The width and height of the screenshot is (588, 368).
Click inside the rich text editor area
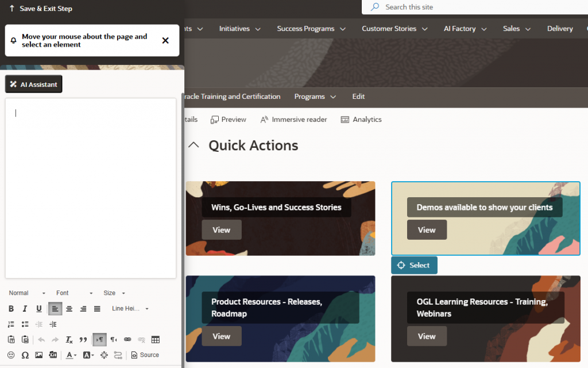(90, 188)
